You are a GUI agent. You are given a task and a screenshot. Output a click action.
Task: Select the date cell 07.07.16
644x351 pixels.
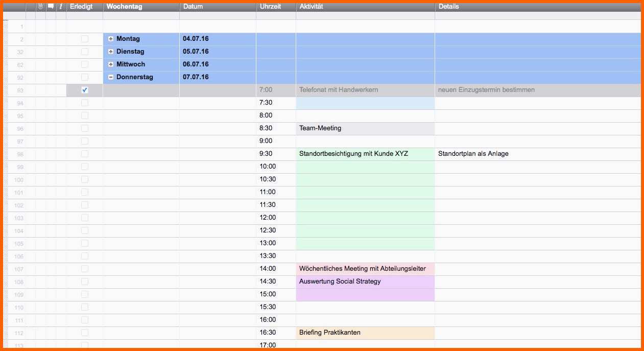pos(218,77)
